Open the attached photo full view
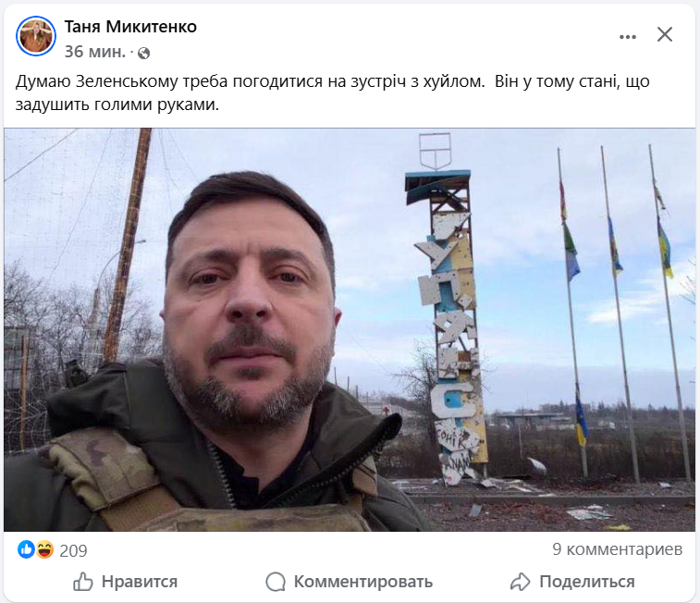 (x=350, y=329)
